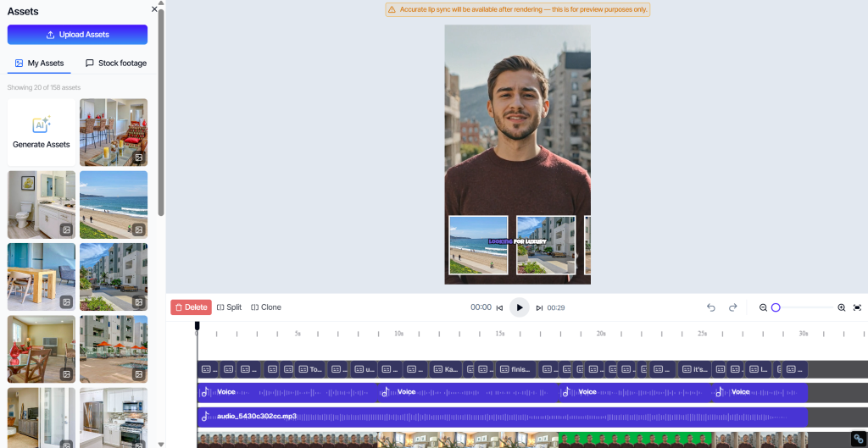The image size is (868, 448).
Task: Redo the last edit
Action: point(733,307)
